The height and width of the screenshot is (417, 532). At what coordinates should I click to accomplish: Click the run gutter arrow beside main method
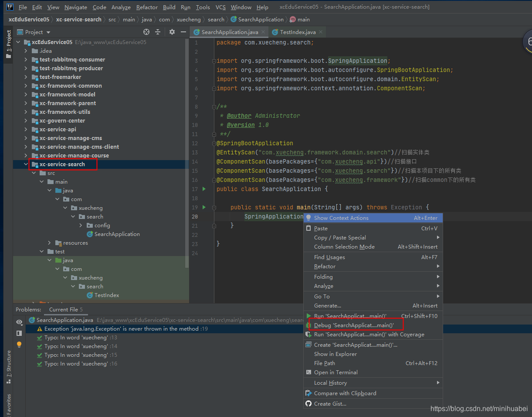pos(204,207)
